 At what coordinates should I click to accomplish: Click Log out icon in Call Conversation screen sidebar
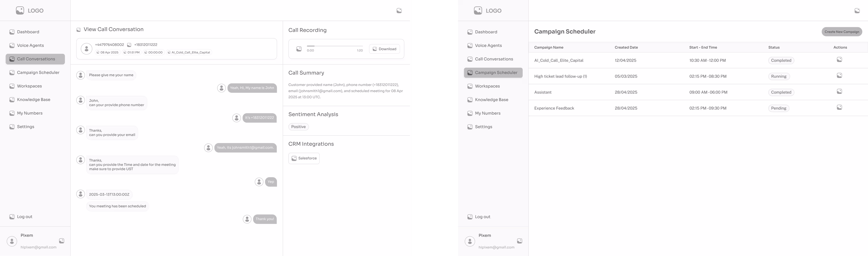(12, 217)
